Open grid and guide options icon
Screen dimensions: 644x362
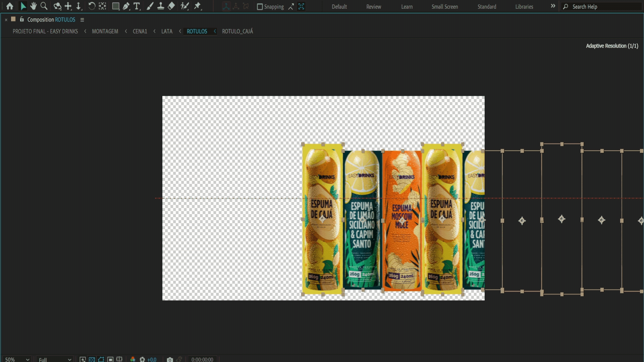pos(119,359)
